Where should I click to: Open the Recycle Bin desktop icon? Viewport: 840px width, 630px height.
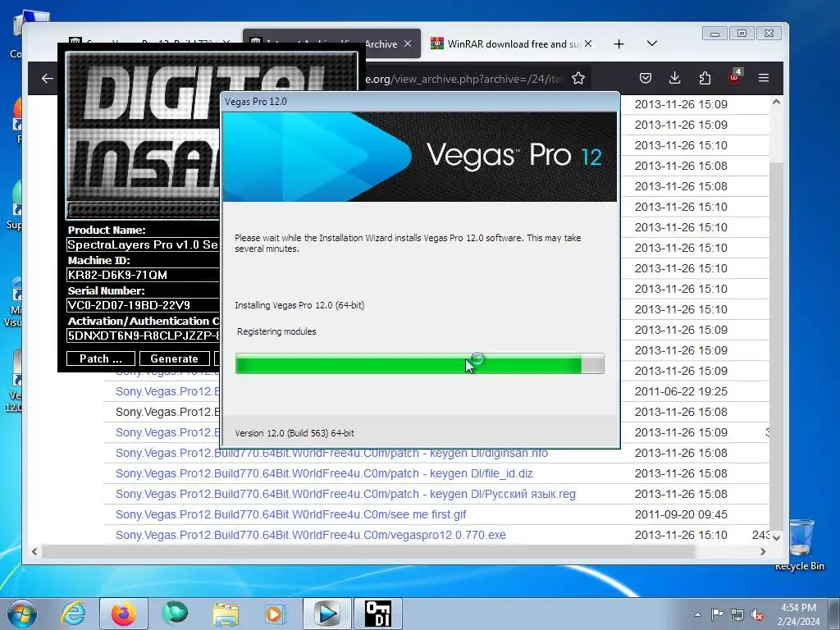800,544
